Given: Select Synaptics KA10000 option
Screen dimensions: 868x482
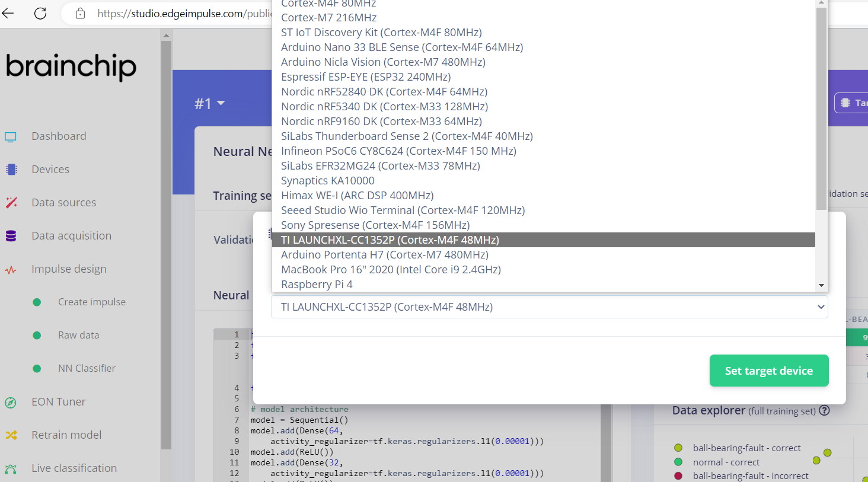Looking at the screenshot, I should [x=544, y=181].
